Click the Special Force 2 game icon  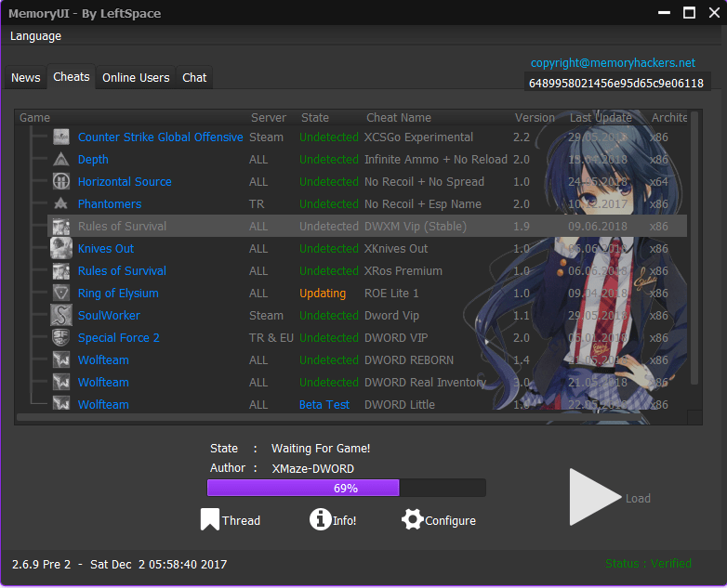pos(61,338)
